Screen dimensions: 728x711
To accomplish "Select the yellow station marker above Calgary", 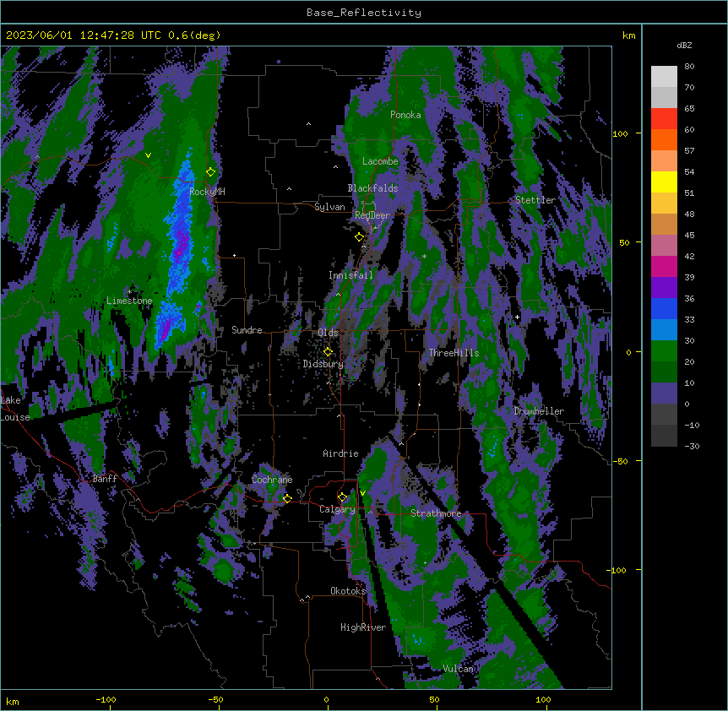I will coord(342,497).
